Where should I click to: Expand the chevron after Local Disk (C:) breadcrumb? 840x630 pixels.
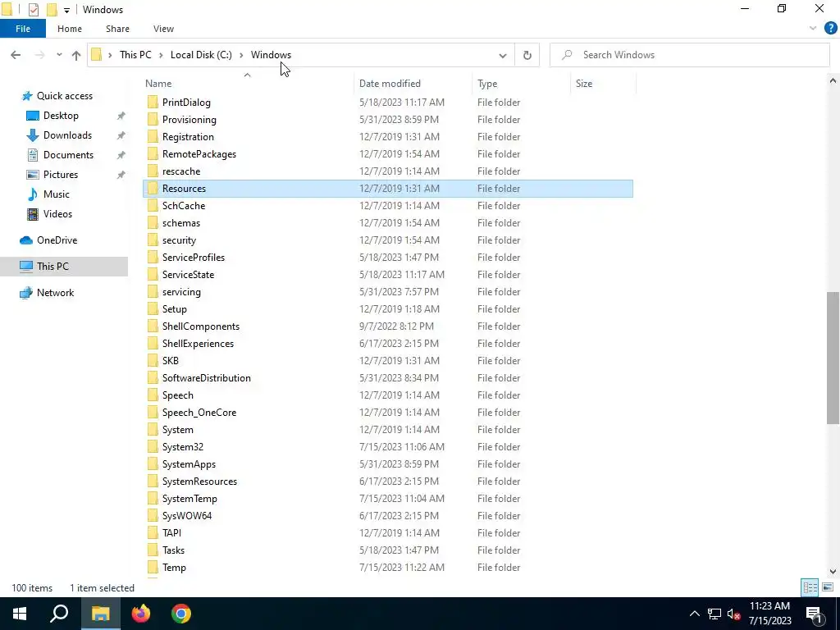click(242, 55)
